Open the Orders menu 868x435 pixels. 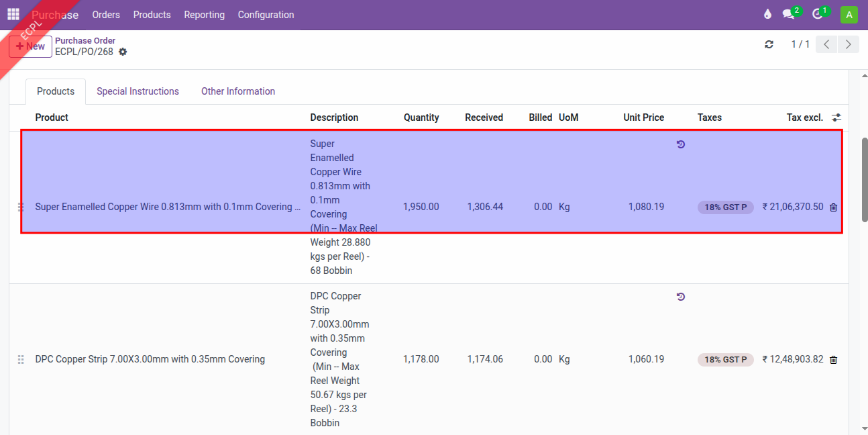coord(106,15)
